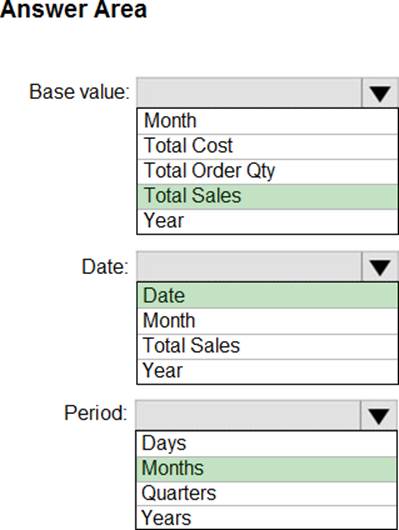Choose Years period option
399x530 pixels.
click(x=266, y=517)
